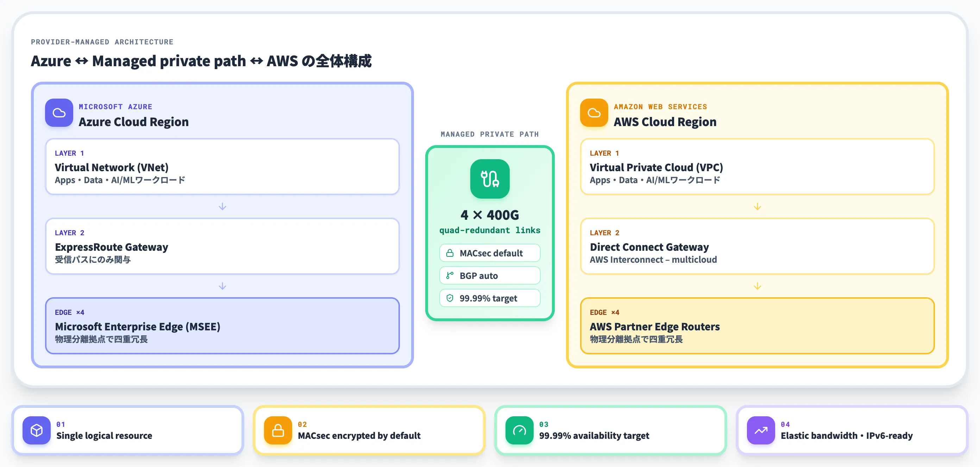Select the Virtual Network (VNet) layer card
Viewport: 980px width, 467px height.
pyautogui.click(x=222, y=167)
